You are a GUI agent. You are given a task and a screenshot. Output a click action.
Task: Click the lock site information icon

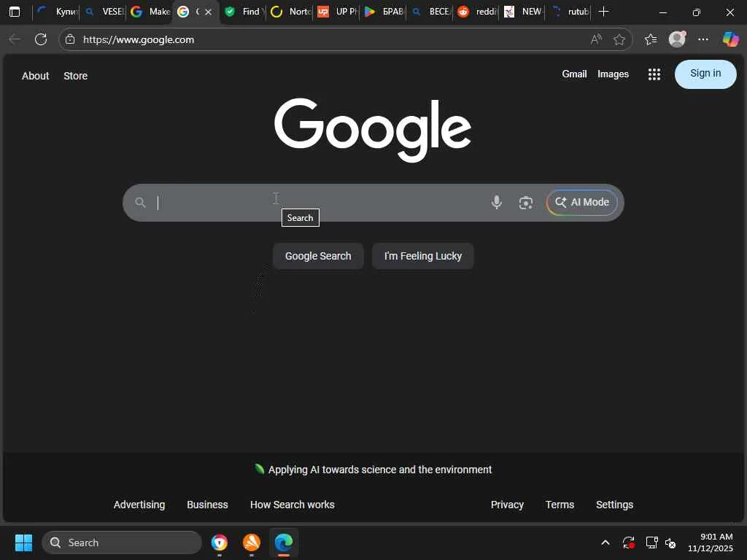click(x=70, y=39)
